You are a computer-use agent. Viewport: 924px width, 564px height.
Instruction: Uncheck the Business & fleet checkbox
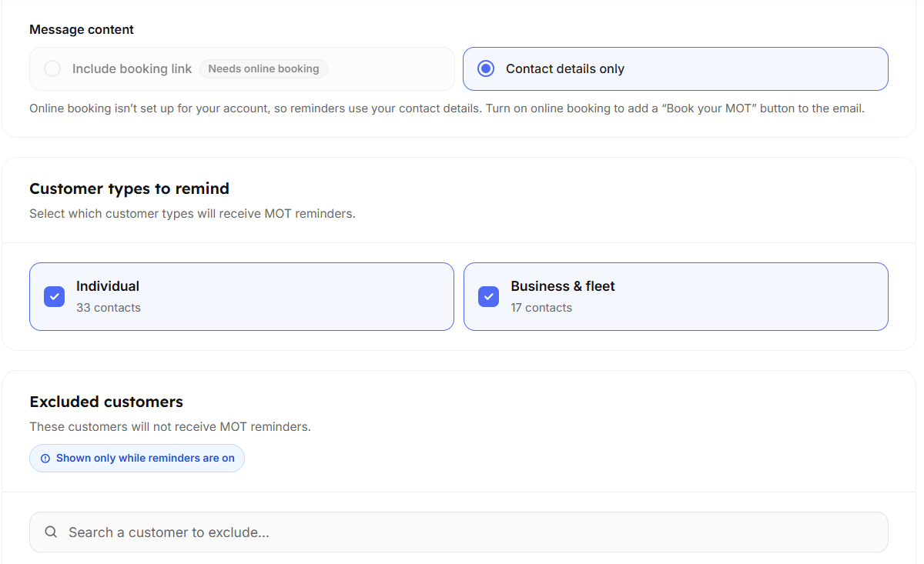click(x=489, y=296)
